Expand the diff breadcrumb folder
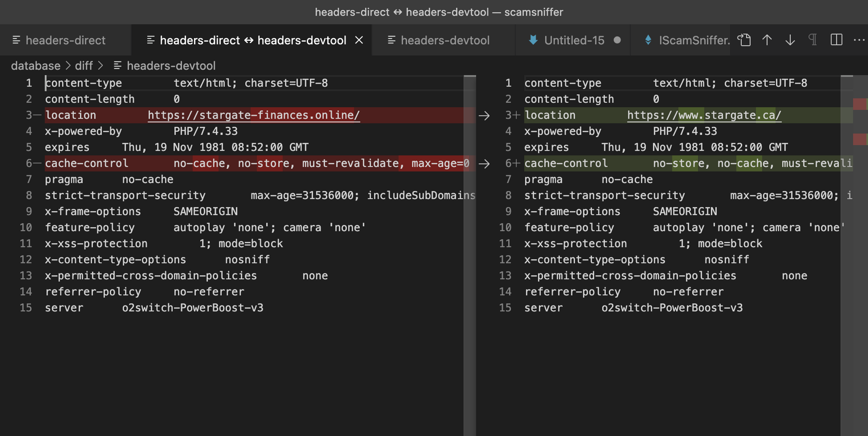 84,66
